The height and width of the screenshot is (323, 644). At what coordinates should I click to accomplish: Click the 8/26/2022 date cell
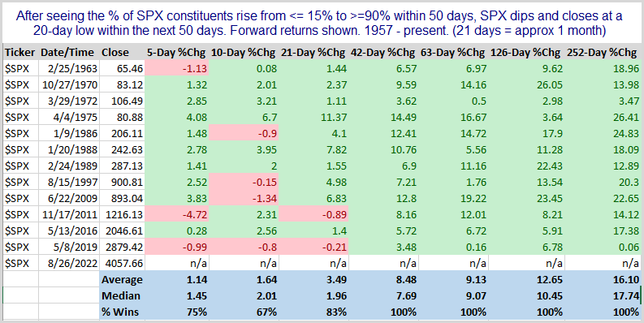click(x=68, y=263)
